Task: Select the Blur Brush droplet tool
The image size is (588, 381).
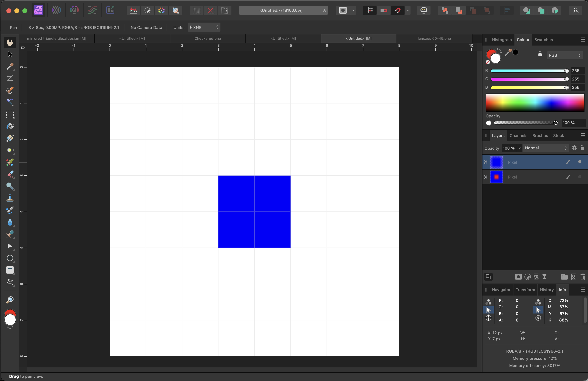Action: pos(10,222)
